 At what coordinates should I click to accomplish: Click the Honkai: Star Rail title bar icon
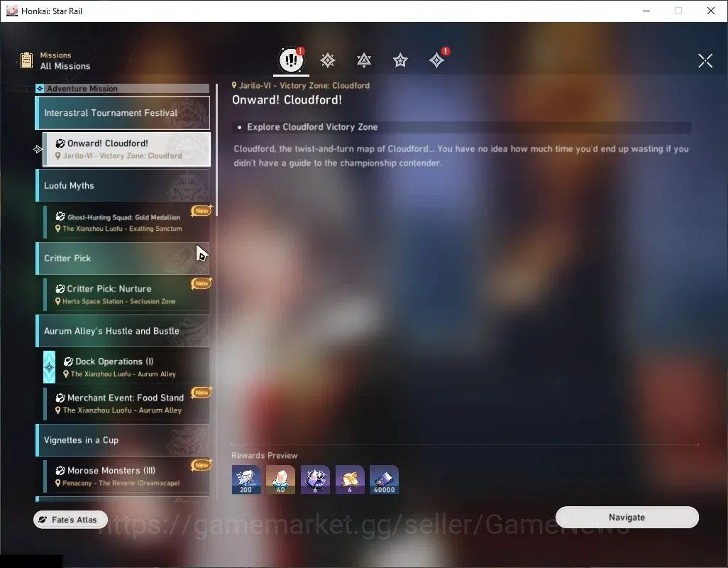click(12, 11)
